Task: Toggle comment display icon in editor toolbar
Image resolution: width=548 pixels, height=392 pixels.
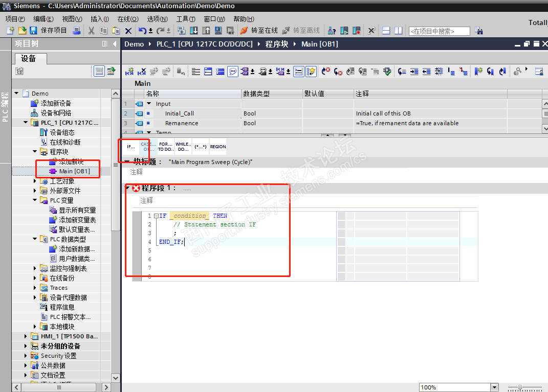Action: (x=233, y=72)
